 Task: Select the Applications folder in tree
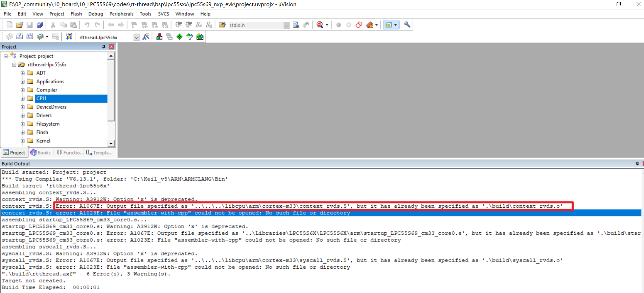(50, 82)
